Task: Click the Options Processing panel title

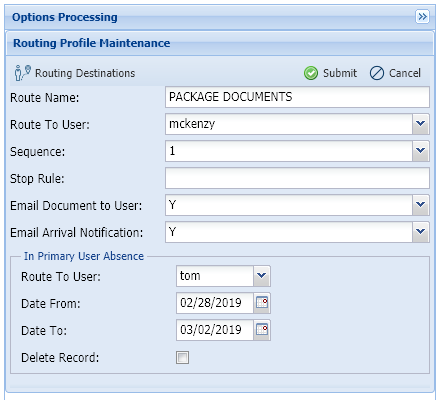Action: [65, 17]
